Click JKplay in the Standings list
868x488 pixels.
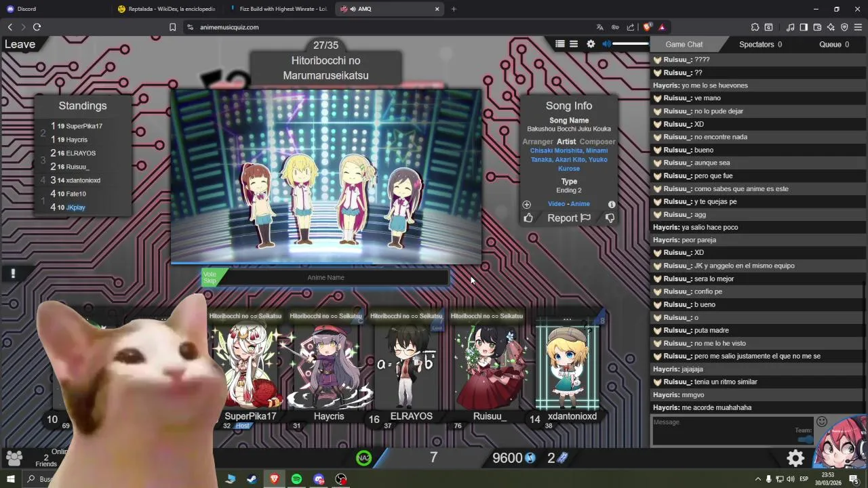[x=76, y=207]
